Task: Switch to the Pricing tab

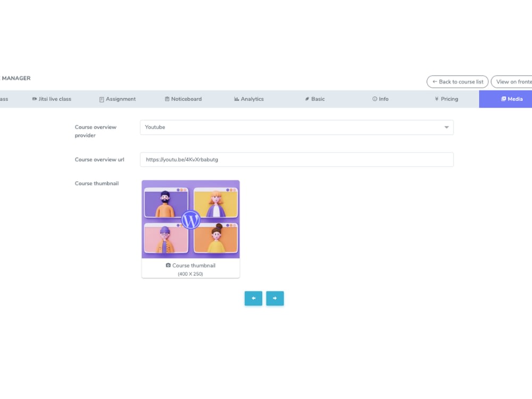Action: click(446, 99)
